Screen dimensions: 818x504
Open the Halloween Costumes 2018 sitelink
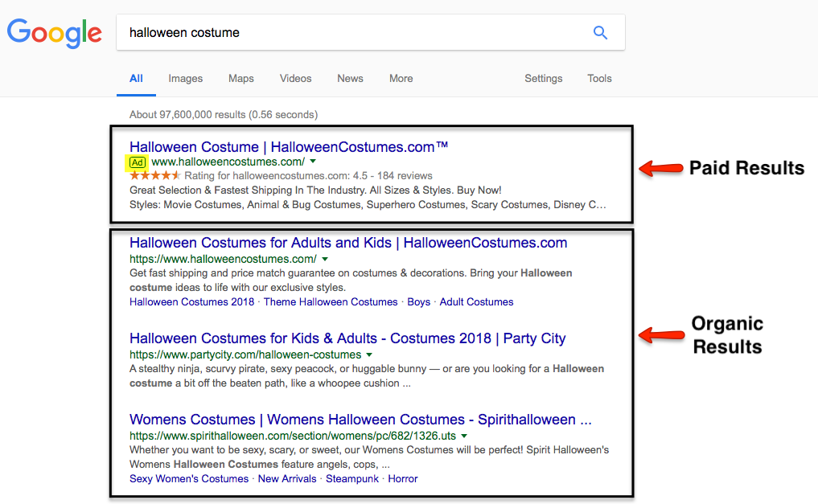pyautogui.click(x=192, y=302)
